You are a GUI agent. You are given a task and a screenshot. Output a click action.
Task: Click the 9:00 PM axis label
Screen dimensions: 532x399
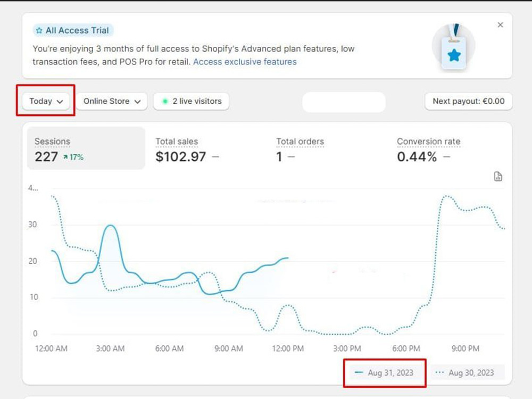[465, 348]
